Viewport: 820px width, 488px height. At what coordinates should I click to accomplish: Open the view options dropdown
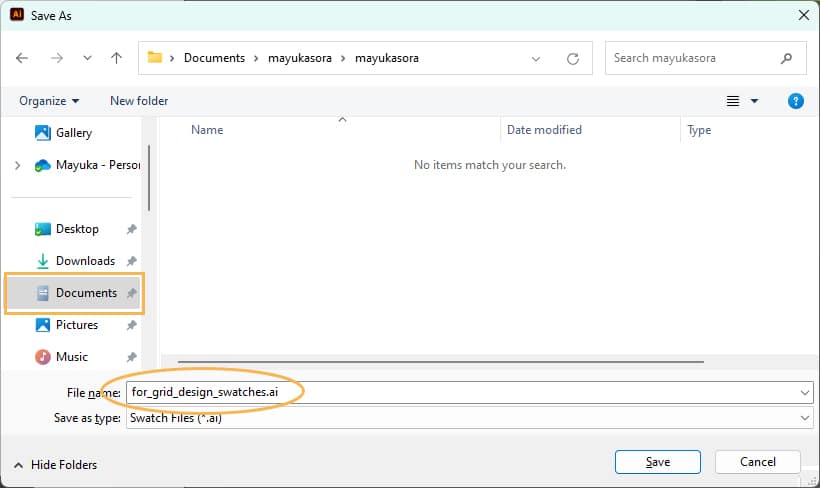(754, 101)
